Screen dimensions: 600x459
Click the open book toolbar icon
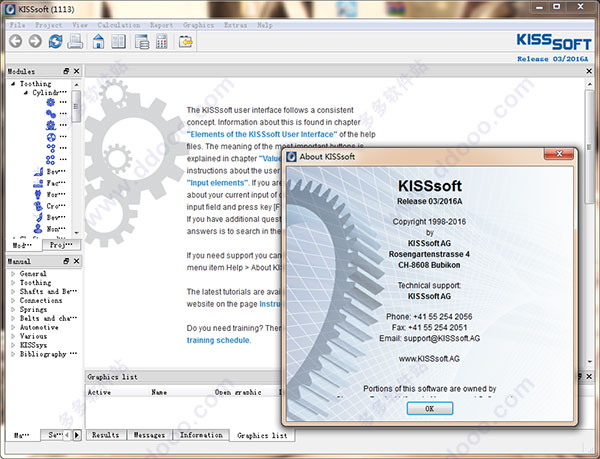[118, 41]
